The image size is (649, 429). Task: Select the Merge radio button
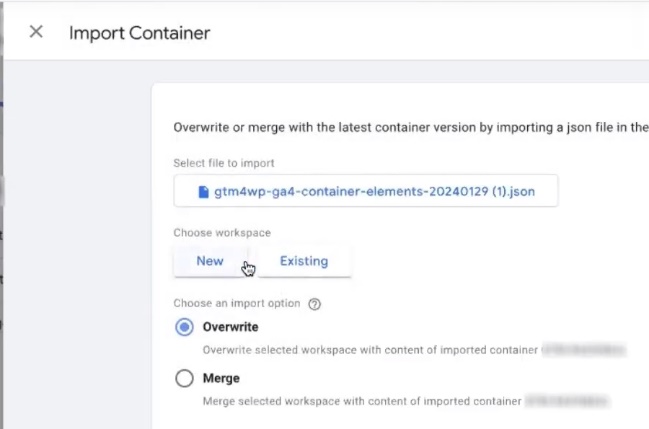[x=184, y=379]
